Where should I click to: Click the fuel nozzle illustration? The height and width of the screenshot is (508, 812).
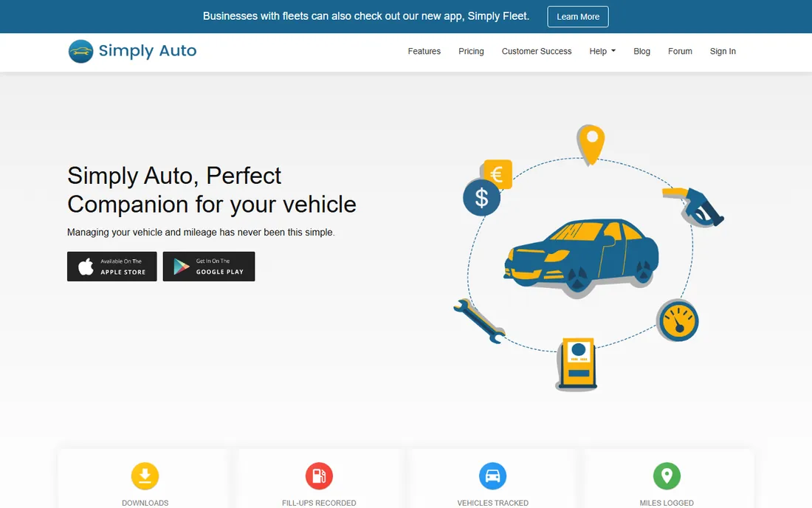pyautogui.click(x=694, y=207)
